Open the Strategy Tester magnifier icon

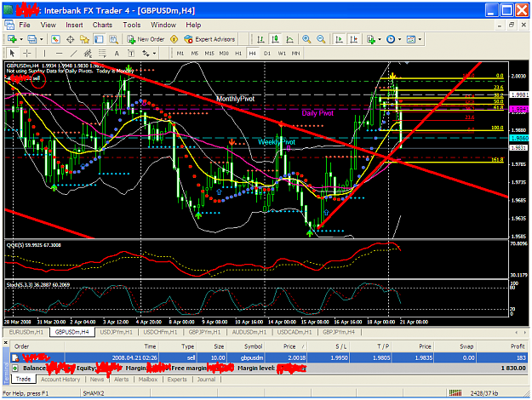pos(113,39)
